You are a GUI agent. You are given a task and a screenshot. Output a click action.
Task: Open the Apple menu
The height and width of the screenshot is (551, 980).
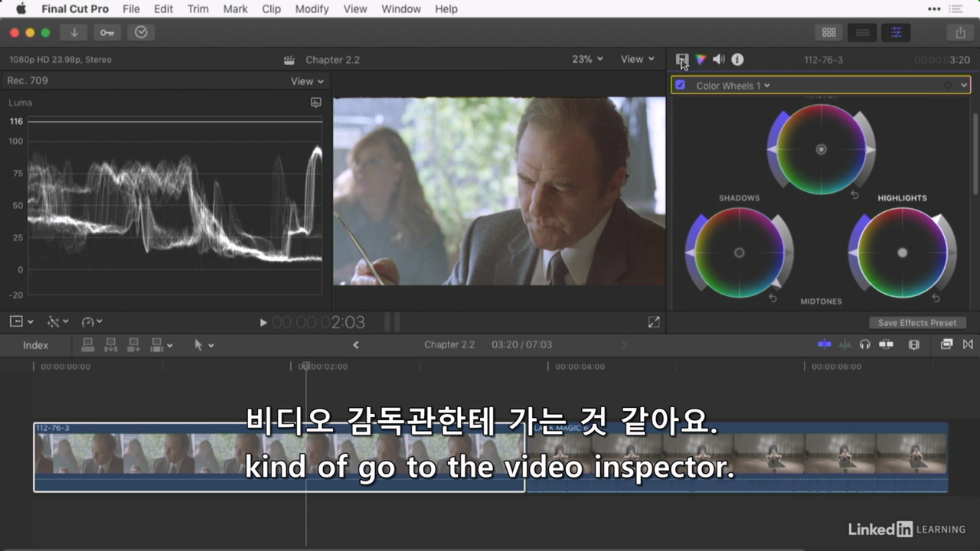(21, 9)
